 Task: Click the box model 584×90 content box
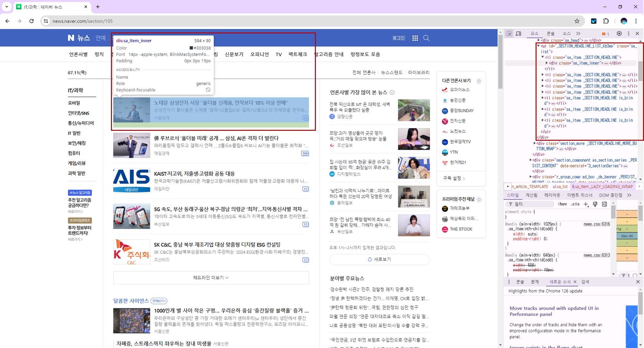coord(627,236)
